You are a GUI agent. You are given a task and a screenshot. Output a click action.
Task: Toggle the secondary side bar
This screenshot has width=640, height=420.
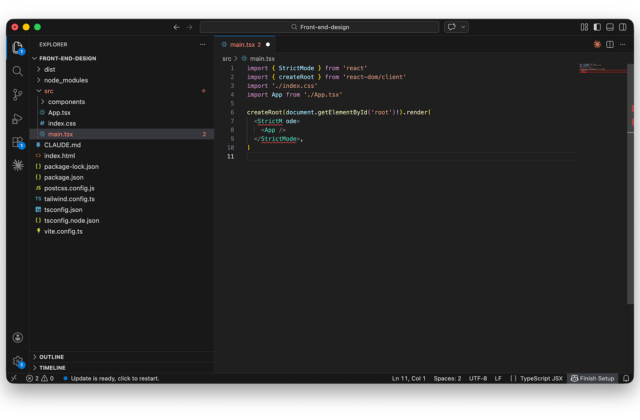pyautogui.click(x=622, y=27)
